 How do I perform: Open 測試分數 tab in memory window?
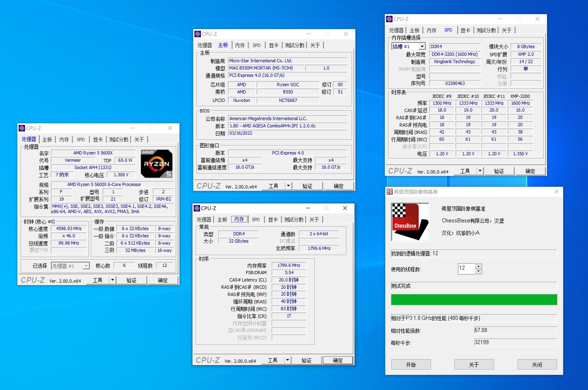point(294,220)
